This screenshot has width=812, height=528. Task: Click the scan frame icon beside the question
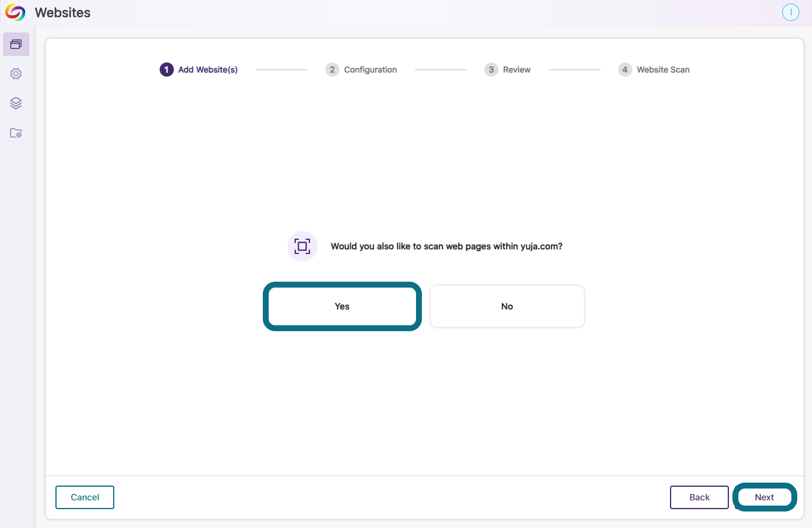(302, 246)
